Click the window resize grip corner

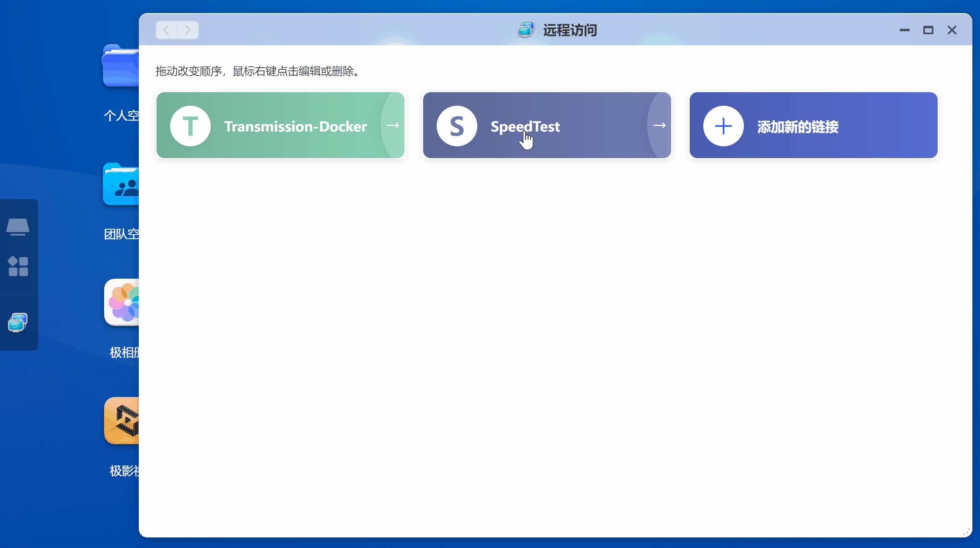point(966,532)
